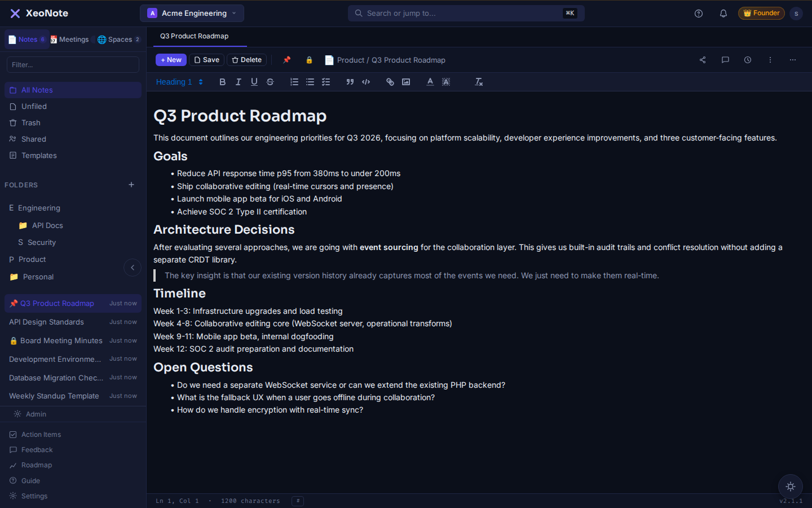
Task: Toggle italic formatting
Action: (239, 82)
